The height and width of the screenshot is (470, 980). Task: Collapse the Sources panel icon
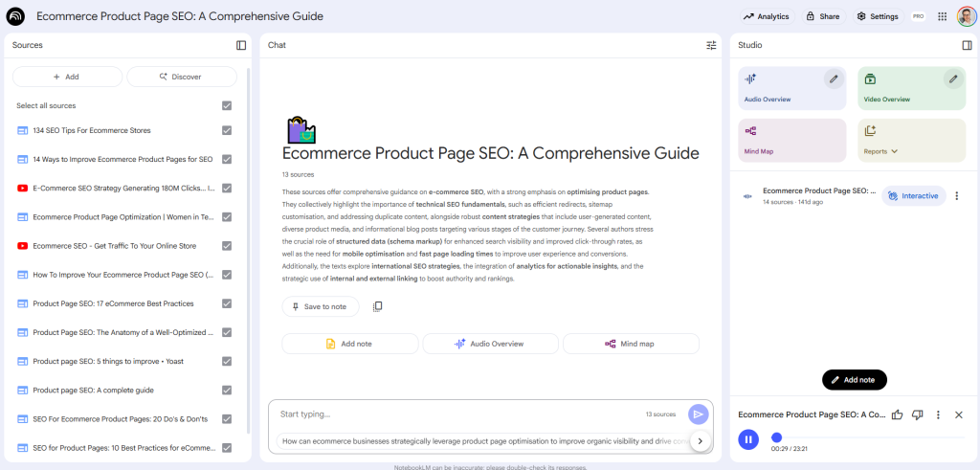click(241, 45)
